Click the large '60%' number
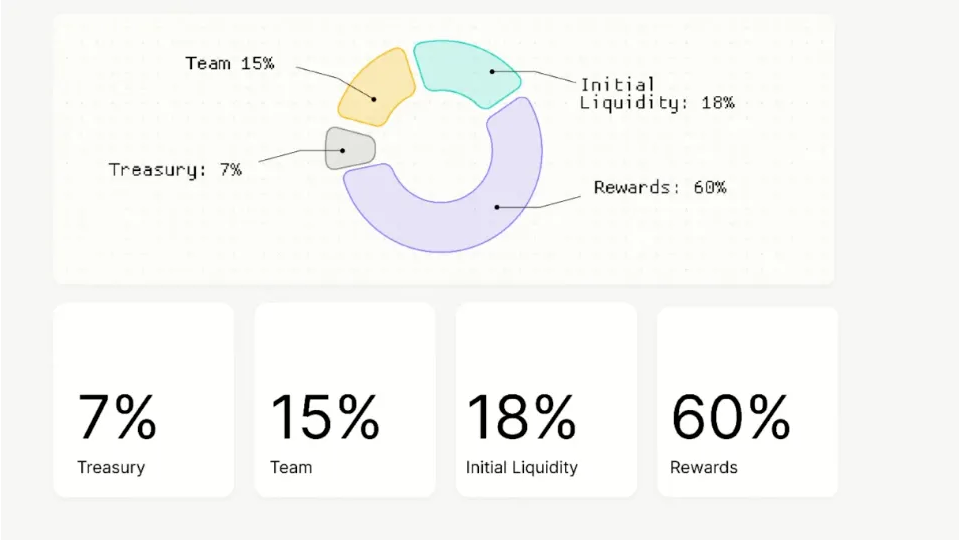This screenshot has height=540, width=959. point(731,417)
